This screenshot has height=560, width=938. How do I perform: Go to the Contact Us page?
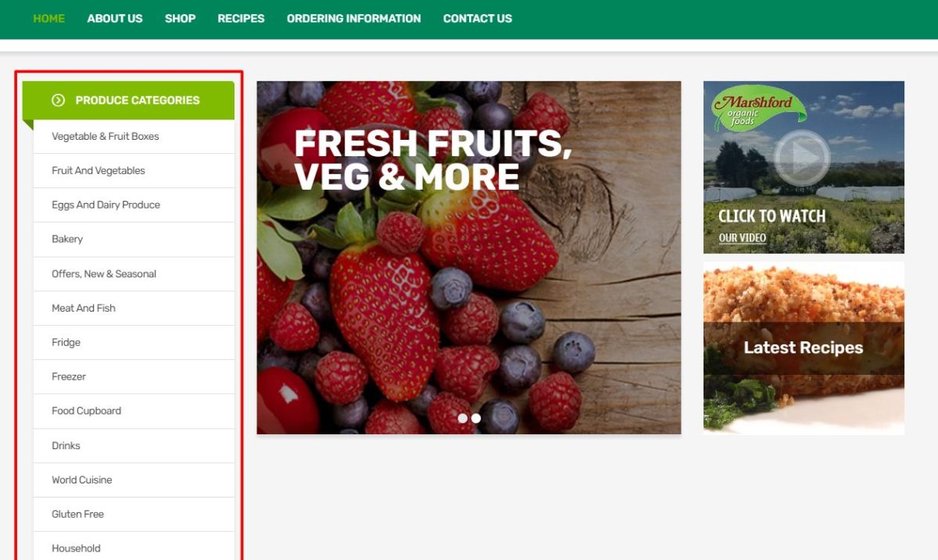pos(478,18)
